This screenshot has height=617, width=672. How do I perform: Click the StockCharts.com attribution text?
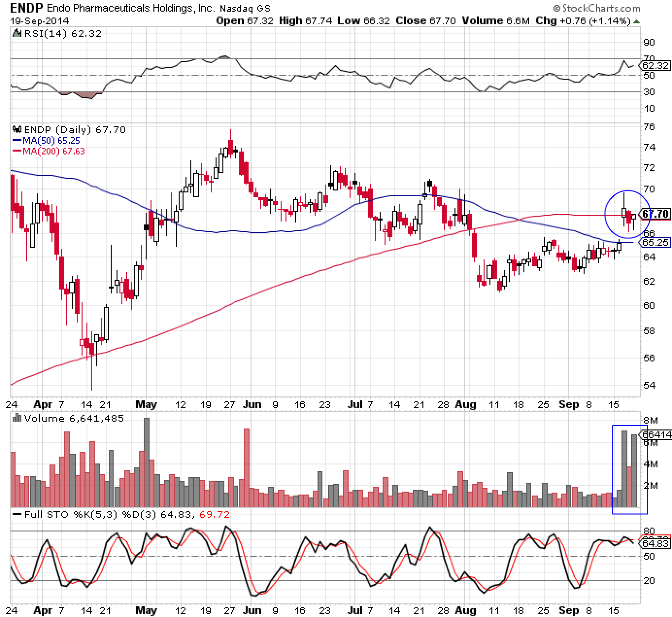pyautogui.click(x=597, y=8)
